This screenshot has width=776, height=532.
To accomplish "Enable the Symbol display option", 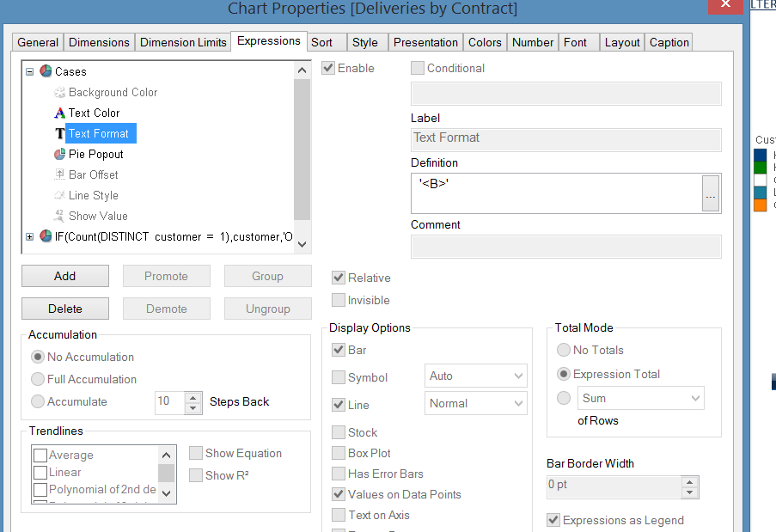I will pyautogui.click(x=339, y=377).
